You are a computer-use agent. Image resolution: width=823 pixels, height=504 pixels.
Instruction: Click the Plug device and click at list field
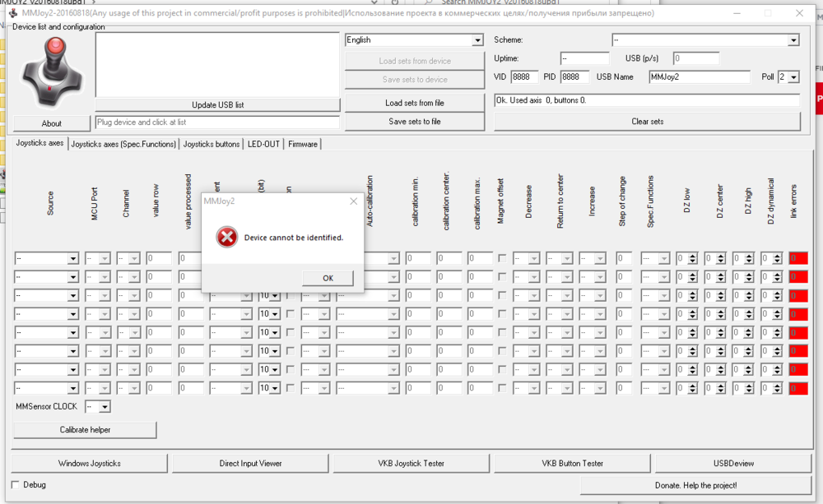[x=218, y=123]
